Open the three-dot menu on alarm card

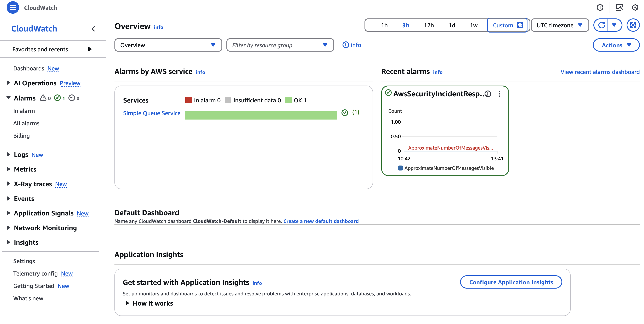[499, 94]
